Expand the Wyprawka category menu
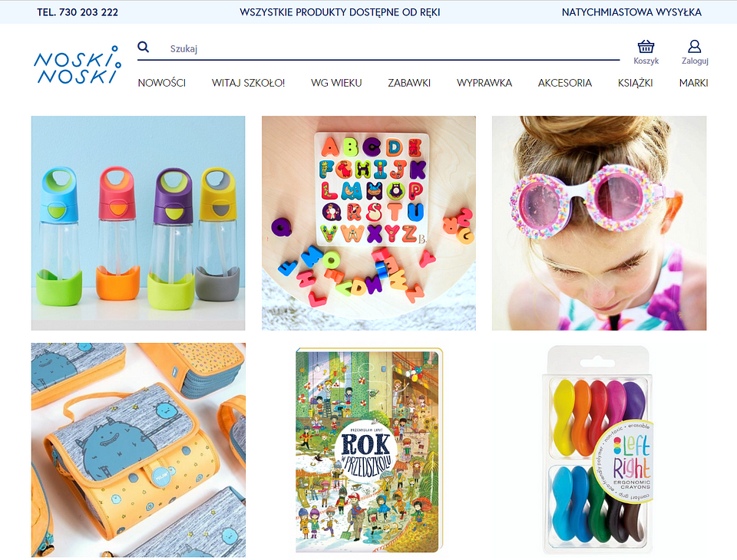737x560 pixels. tap(484, 83)
